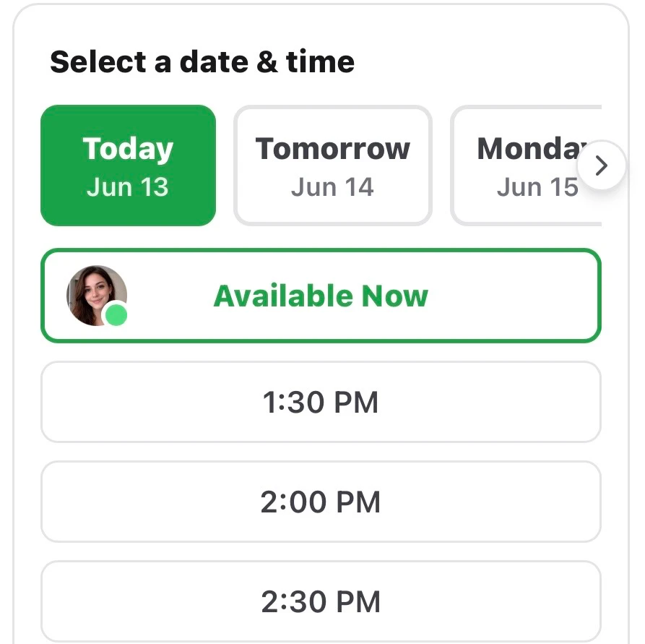Click the 'Select a date & time' heading
Viewport: 645px width, 644px height.
[202, 61]
